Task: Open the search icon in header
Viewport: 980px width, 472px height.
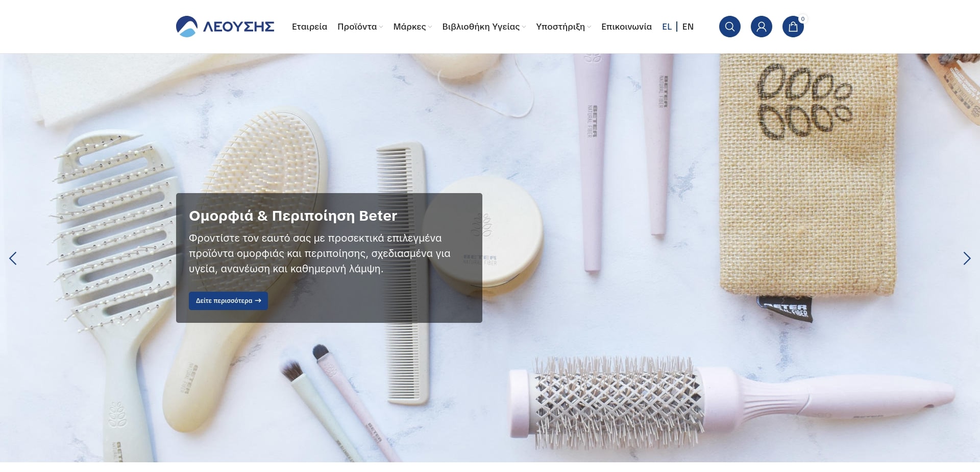Action: 729,27
